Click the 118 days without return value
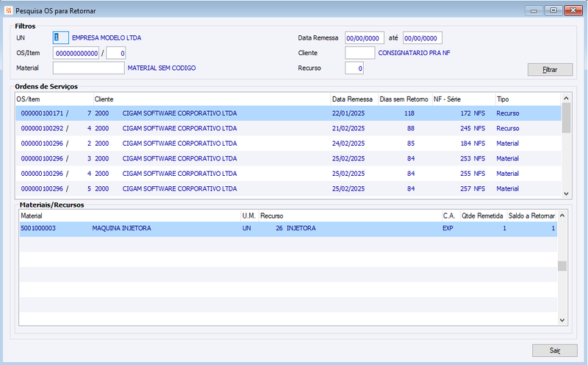This screenshot has height=365, width=588. coord(409,113)
